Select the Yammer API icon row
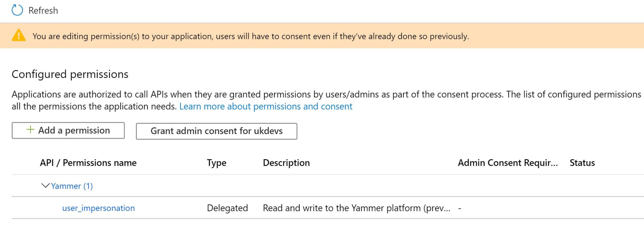 tap(72, 186)
